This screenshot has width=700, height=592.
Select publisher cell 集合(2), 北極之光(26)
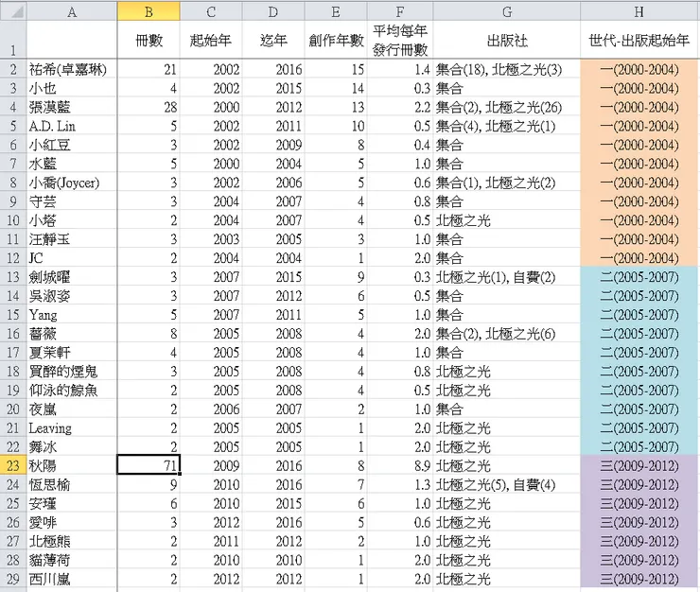[x=507, y=107]
